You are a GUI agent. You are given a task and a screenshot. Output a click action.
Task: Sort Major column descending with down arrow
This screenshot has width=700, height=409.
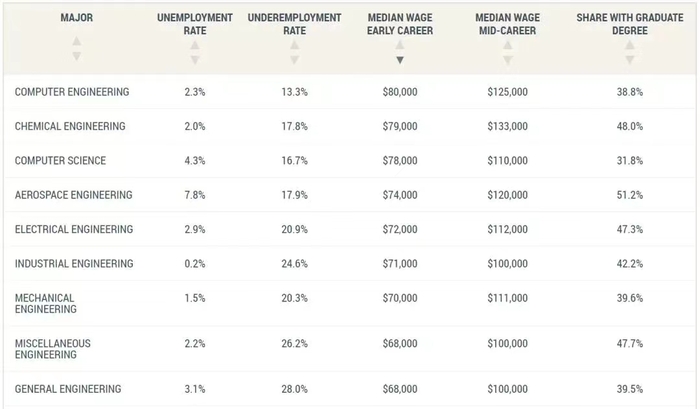click(x=76, y=56)
